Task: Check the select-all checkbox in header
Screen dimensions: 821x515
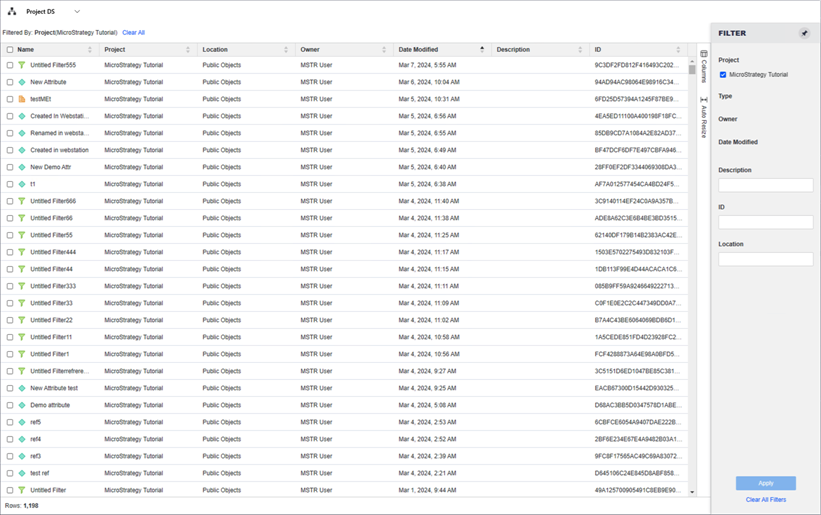Action: [x=10, y=49]
